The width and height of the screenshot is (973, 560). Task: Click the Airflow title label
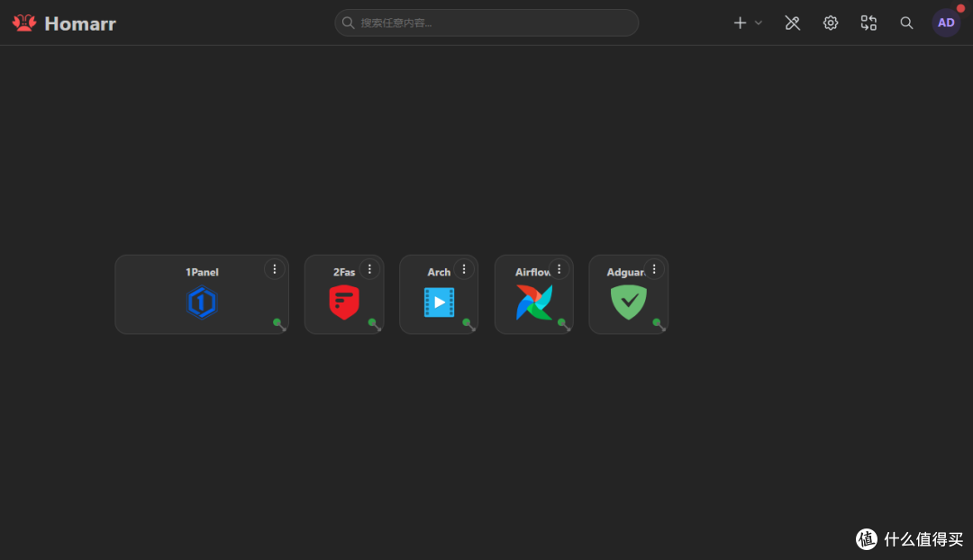click(532, 272)
